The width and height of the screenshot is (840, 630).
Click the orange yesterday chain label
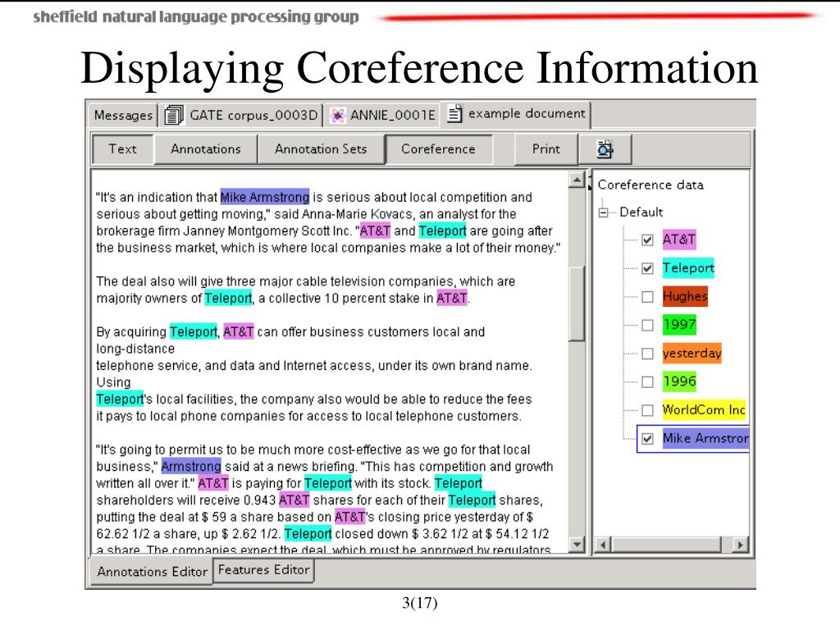pyautogui.click(x=692, y=353)
